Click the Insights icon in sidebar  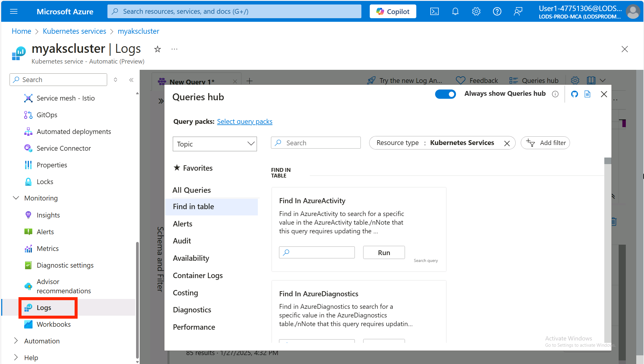click(x=28, y=215)
